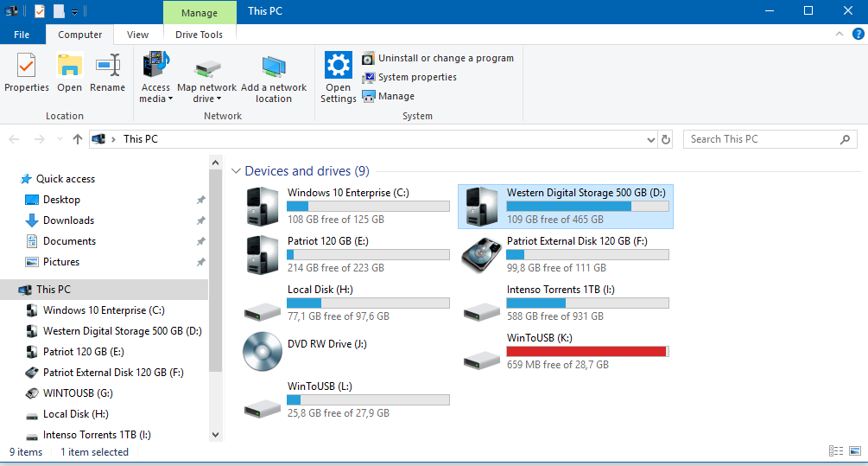Switch to the Drive Tools tab
Viewport: 868px width, 466px height.
click(199, 35)
